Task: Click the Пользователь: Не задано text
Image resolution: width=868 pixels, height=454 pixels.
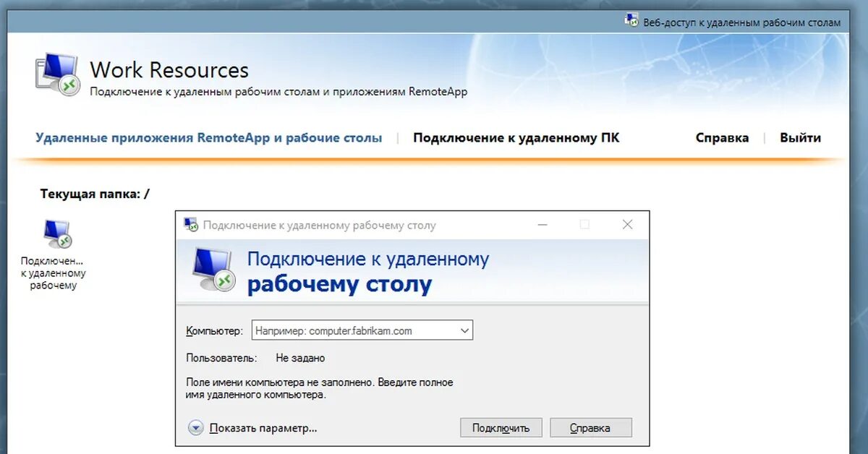Action: click(255, 358)
